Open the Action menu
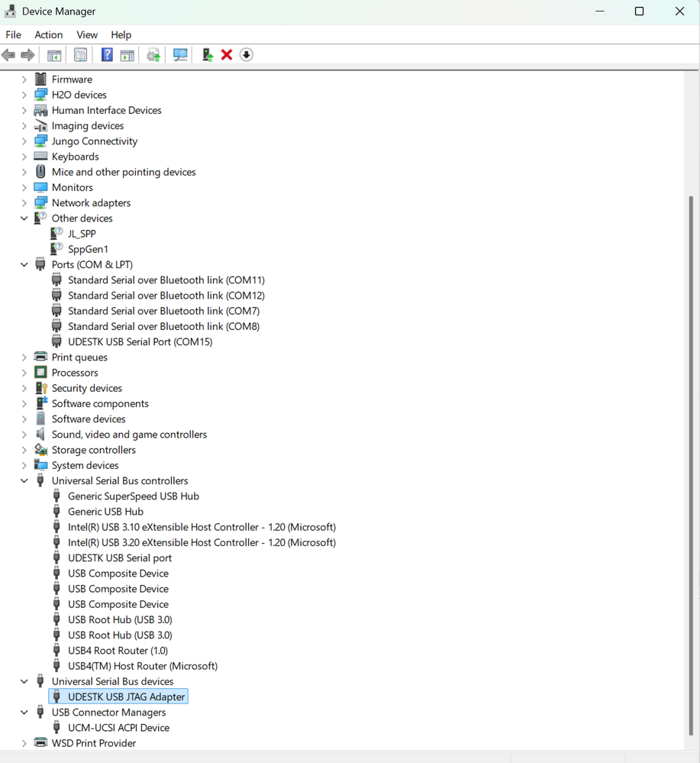 coord(48,34)
